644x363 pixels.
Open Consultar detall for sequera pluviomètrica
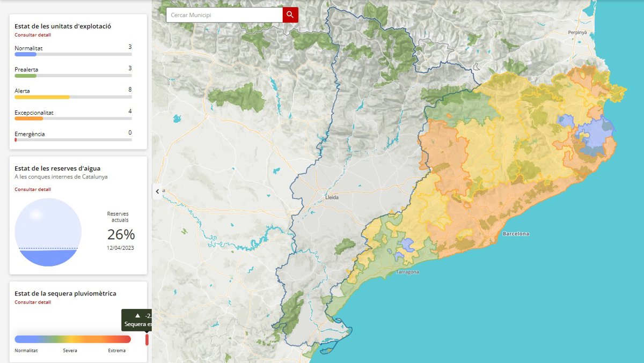33,302
